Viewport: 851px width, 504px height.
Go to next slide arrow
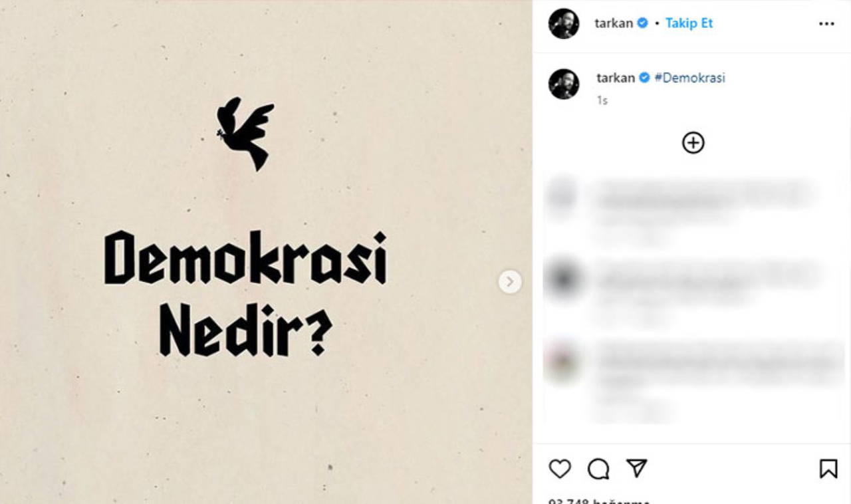pos(510,282)
